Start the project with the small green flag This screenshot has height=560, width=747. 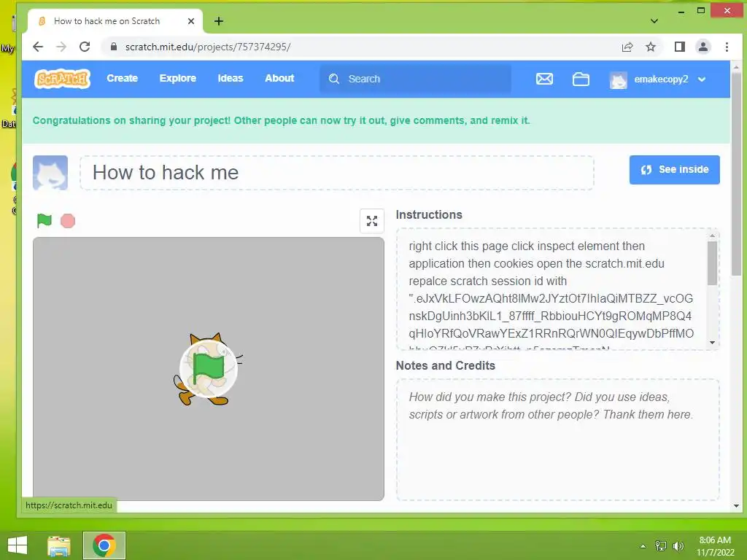44,220
